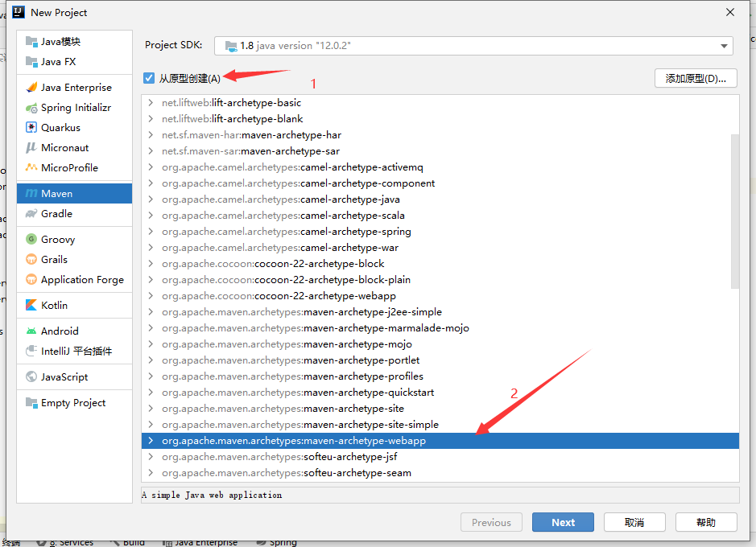Expand cocoon-22-archetype-webapp node
This screenshot has width=756, height=547.
pyautogui.click(x=151, y=296)
